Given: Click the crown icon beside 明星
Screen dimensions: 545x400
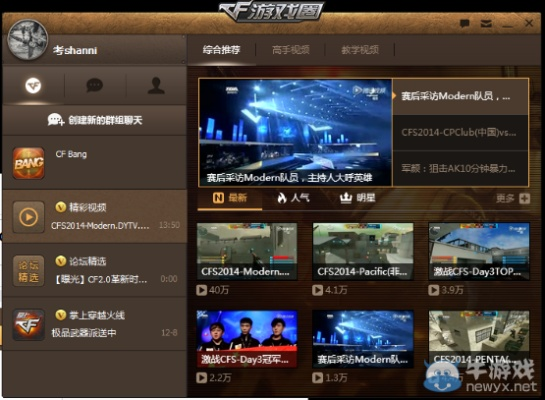Looking at the screenshot, I should tap(345, 198).
